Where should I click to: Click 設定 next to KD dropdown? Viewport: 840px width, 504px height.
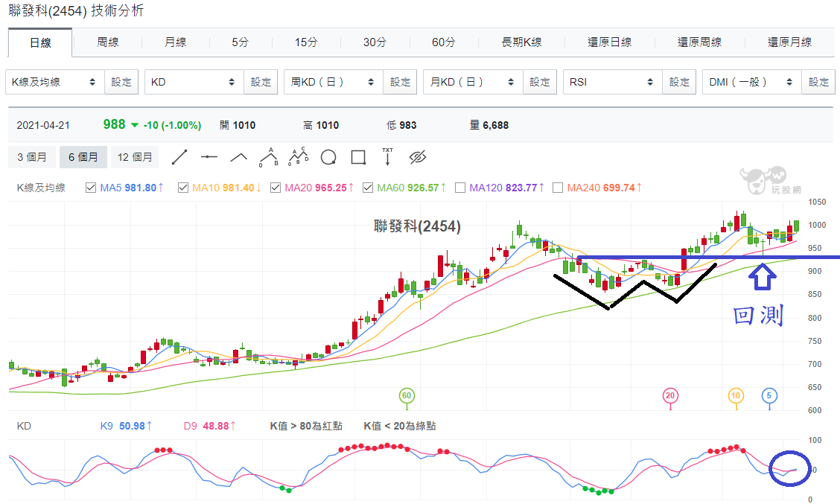[x=261, y=82]
